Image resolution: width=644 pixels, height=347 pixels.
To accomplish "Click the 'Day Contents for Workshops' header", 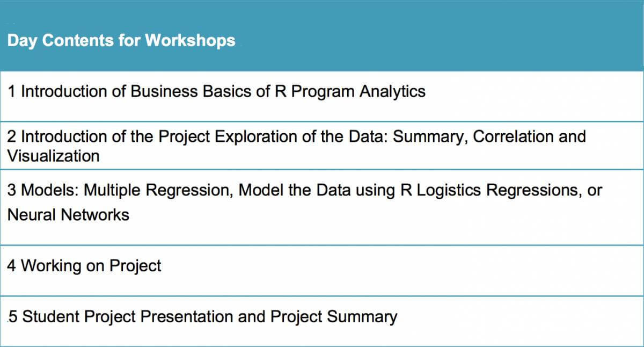I will coord(121,41).
